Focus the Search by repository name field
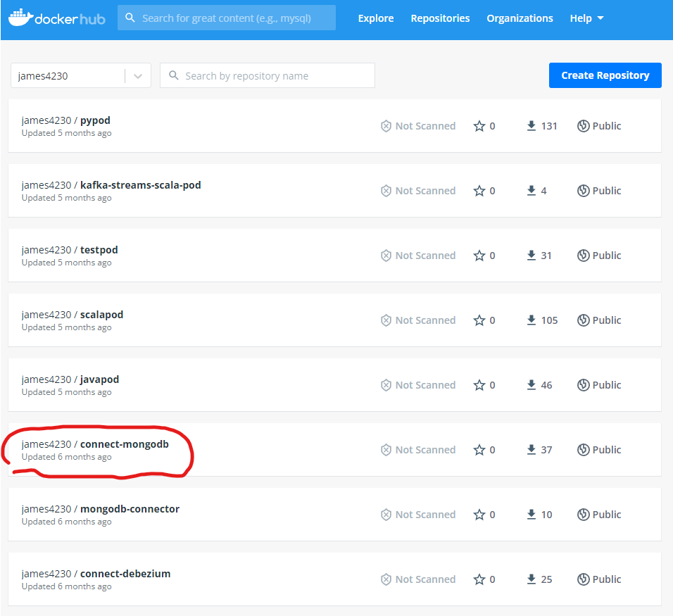Viewport: 673px width, 616px height. pos(267,75)
